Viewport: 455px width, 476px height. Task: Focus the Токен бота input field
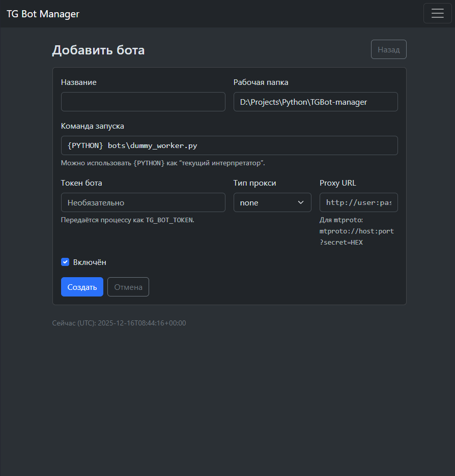[143, 202]
